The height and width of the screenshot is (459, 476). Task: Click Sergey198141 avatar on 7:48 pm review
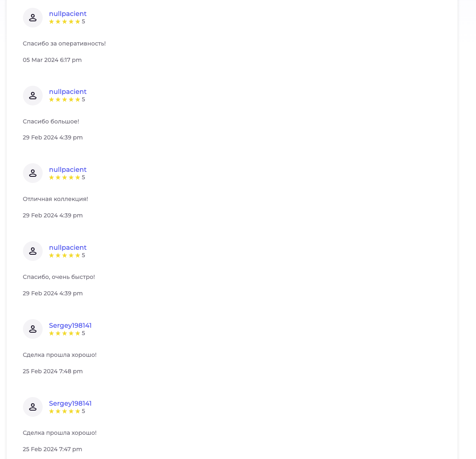click(x=33, y=329)
